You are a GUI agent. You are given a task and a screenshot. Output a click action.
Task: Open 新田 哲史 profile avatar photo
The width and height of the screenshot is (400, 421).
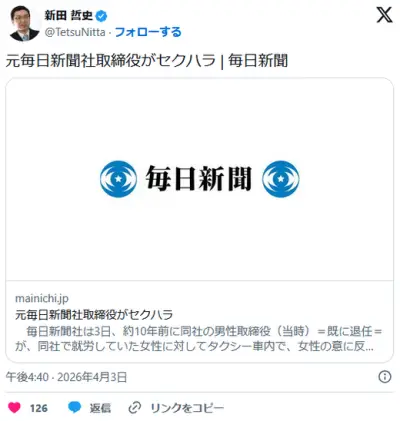(24, 23)
